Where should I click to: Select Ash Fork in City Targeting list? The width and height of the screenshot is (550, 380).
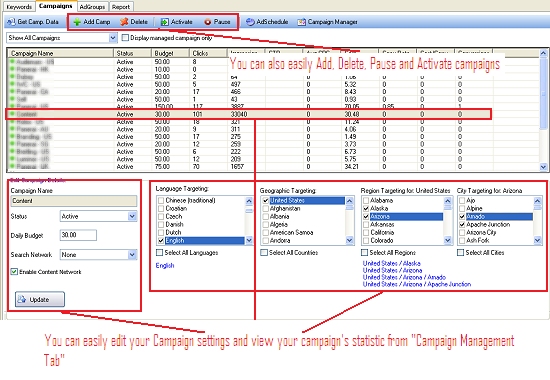tap(477, 240)
